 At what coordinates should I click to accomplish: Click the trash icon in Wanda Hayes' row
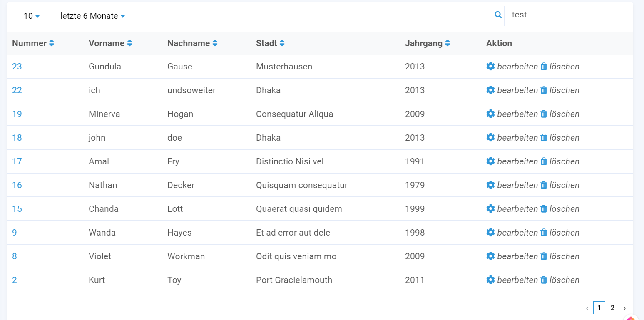544,232
